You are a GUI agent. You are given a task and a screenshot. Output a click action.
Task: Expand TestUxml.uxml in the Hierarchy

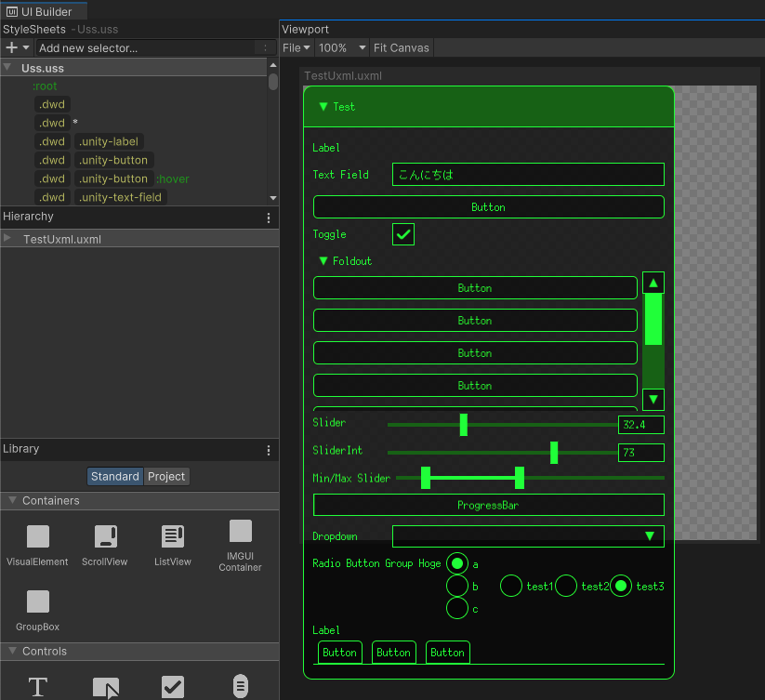point(8,239)
